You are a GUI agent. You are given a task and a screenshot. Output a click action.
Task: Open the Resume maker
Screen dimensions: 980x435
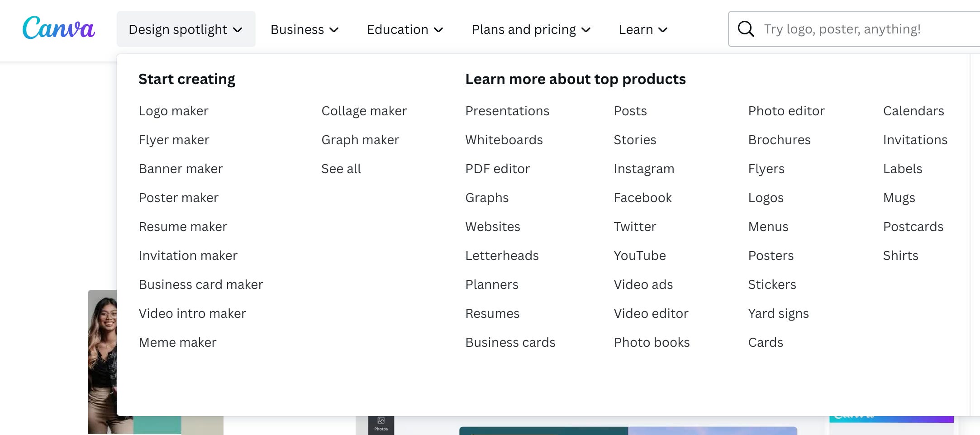click(x=183, y=227)
